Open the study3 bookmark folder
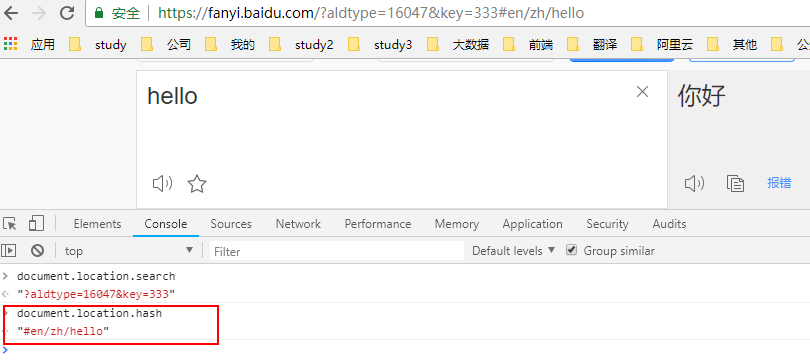810x362 pixels. [380, 45]
